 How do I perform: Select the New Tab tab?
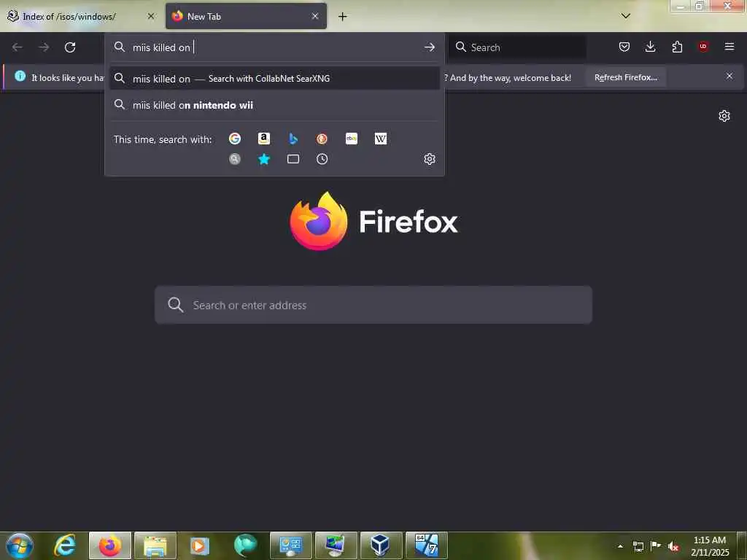(246, 16)
